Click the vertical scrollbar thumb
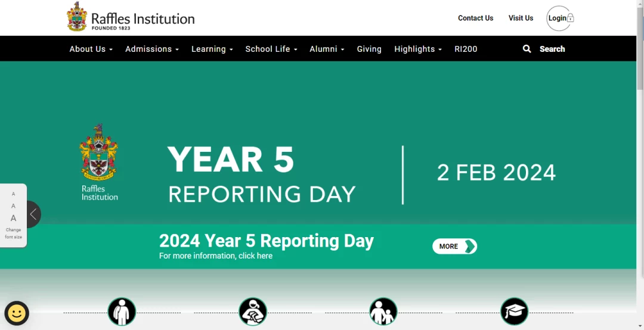The width and height of the screenshot is (644, 330). (640, 48)
